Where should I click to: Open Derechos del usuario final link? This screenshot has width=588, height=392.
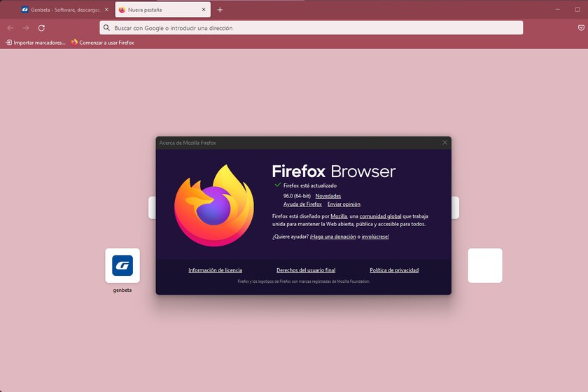[306, 270]
